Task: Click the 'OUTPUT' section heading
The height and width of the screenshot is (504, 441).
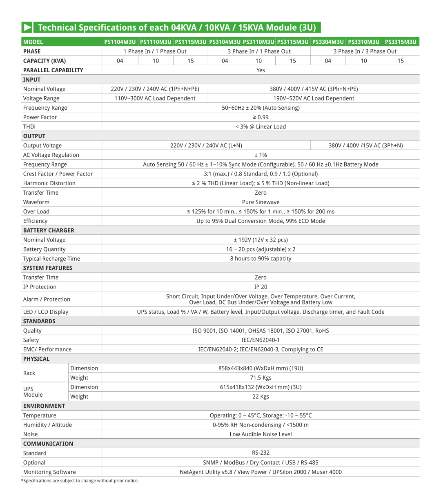Action: click(34, 136)
